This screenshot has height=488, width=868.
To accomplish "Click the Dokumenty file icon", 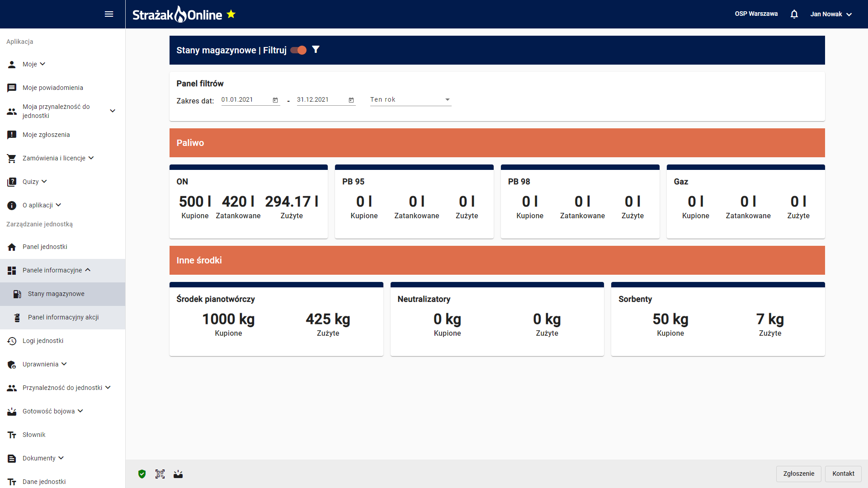I will [12, 458].
